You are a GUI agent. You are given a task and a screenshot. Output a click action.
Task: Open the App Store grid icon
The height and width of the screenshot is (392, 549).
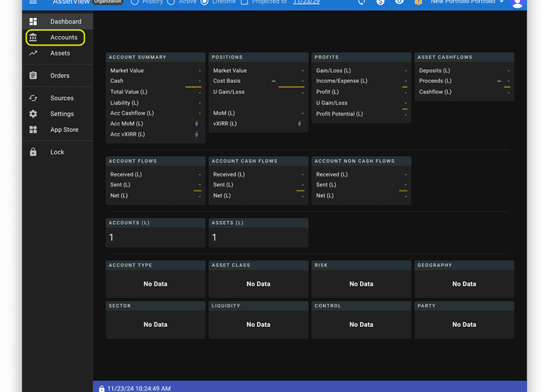tap(33, 129)
